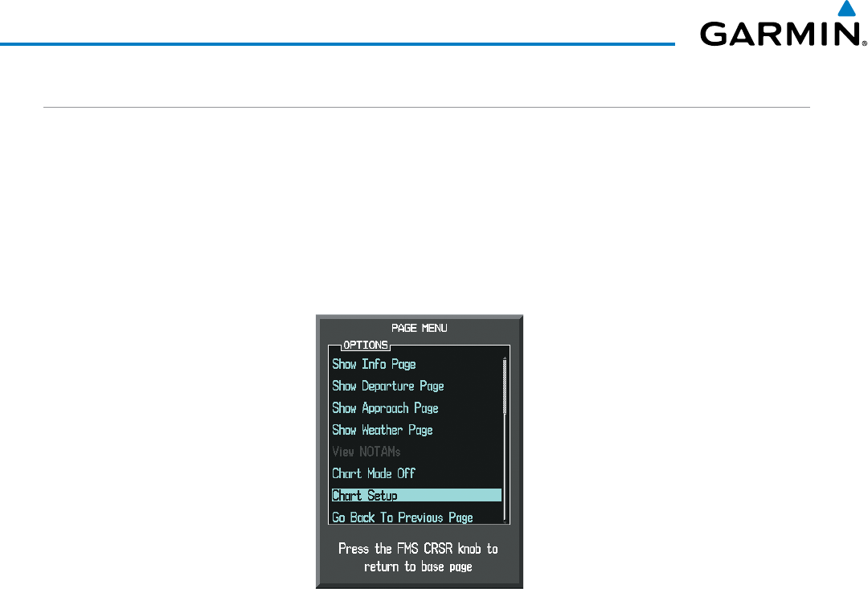Toggle Chart Mode Off option
The image size is (868, 589).
point(374,473)
